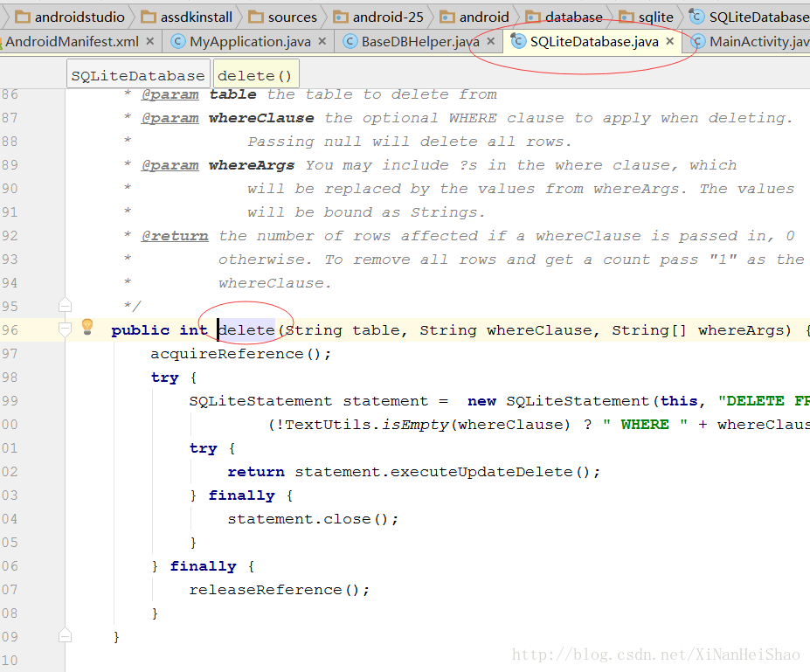The height and width of the screenshot is (672, 810).
Task: Click the sqlite folder icon
Action: 627,17
